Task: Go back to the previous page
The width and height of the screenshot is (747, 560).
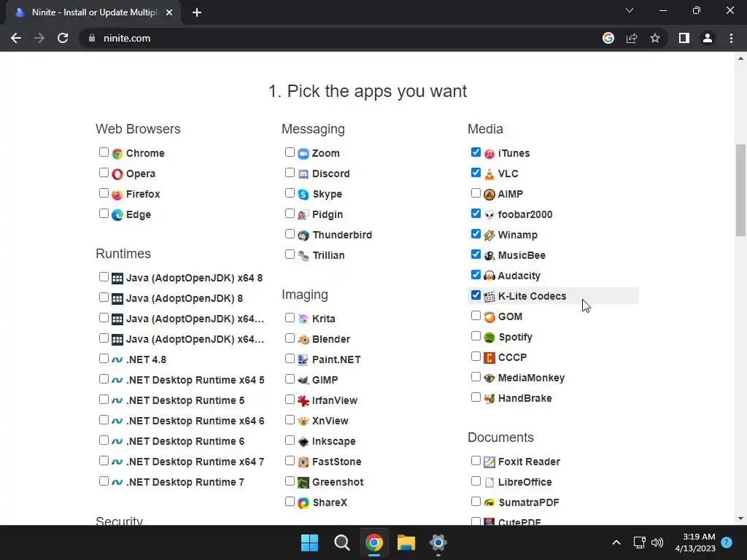Action: point(16,38)
